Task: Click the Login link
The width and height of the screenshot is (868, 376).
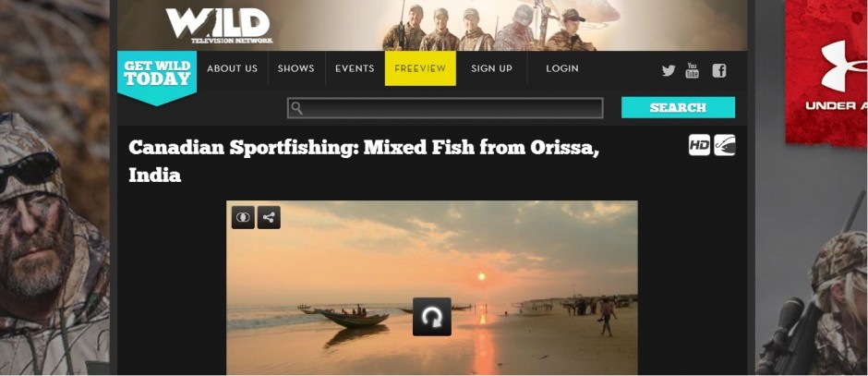Action: pyautogui.click(x=561, y=68)
